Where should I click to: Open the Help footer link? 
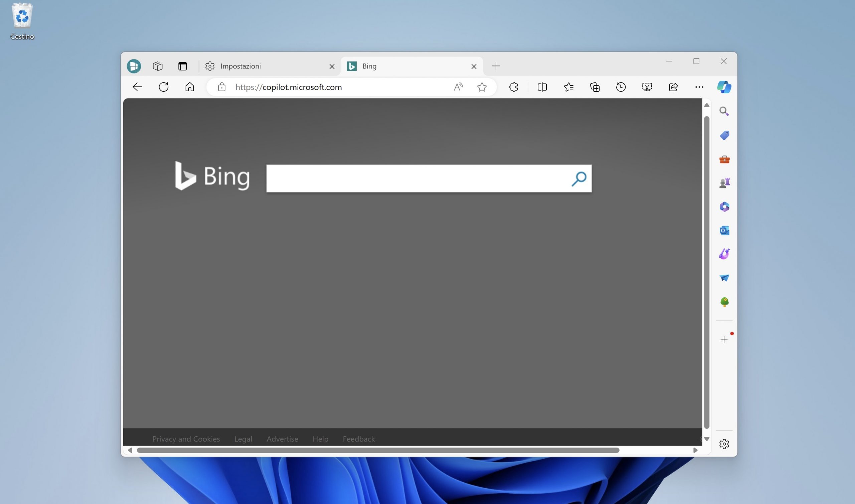click(320, 439)
